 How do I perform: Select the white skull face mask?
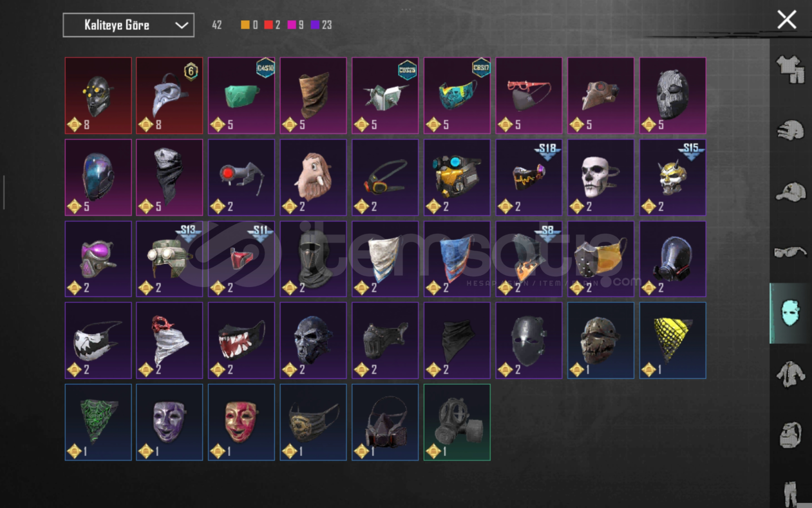(601, 177)
